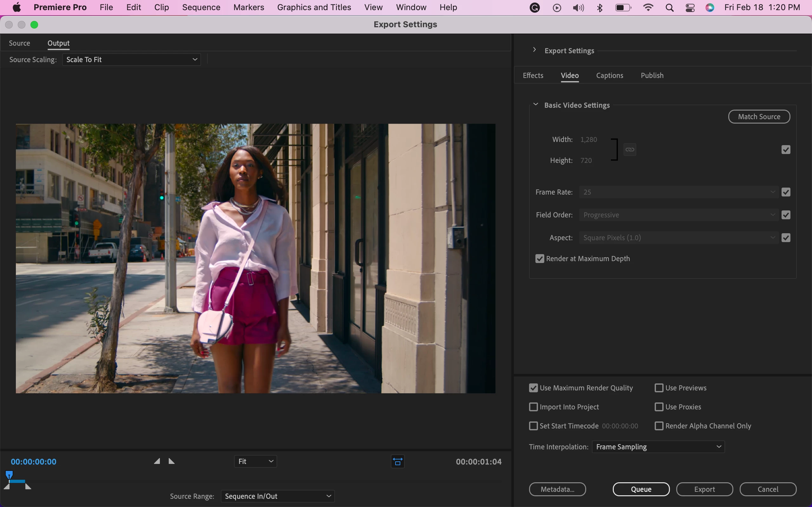Disable Use Maximum Render Quality
Screen dimensions: 812x507
tap(533, 388)
